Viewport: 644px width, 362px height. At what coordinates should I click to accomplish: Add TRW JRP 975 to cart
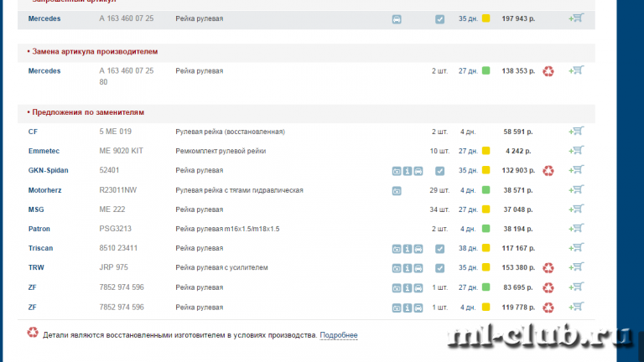576,267
